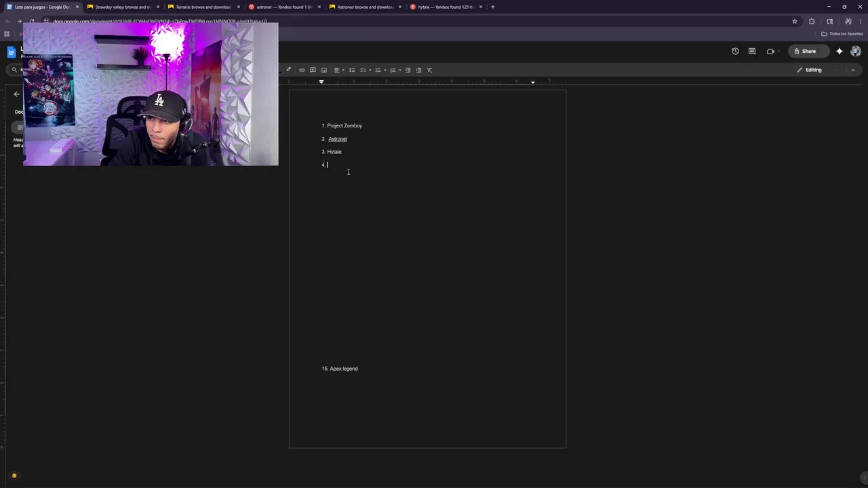Open the Todos los favoritos bookmarks folder
The width and height of the screenshot is (868, 488).
pos(842,34)
